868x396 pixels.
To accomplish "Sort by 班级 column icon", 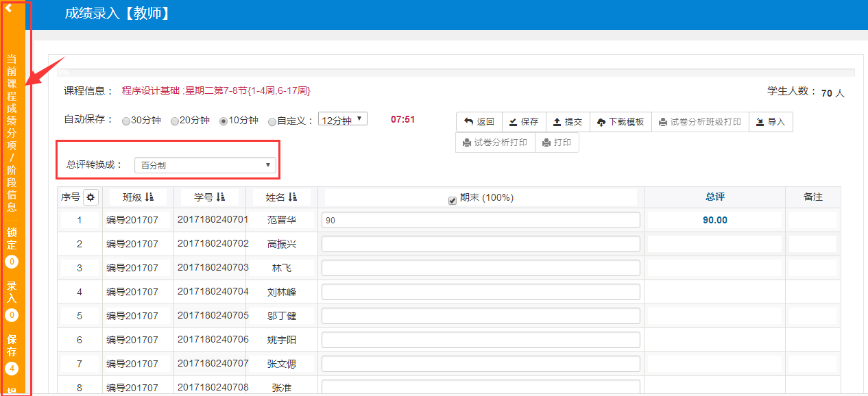I will pyautogui.click(x=150, y=197).
